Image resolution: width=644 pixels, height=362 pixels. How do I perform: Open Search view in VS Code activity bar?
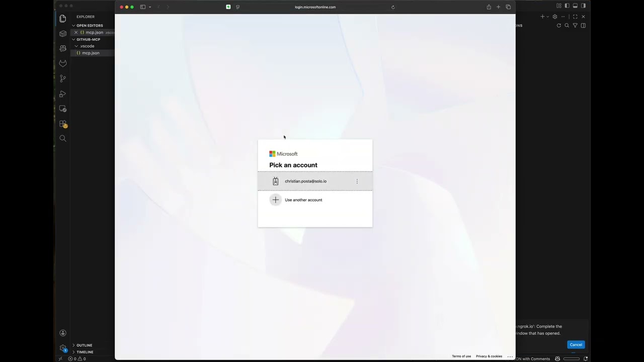[63, 138]
